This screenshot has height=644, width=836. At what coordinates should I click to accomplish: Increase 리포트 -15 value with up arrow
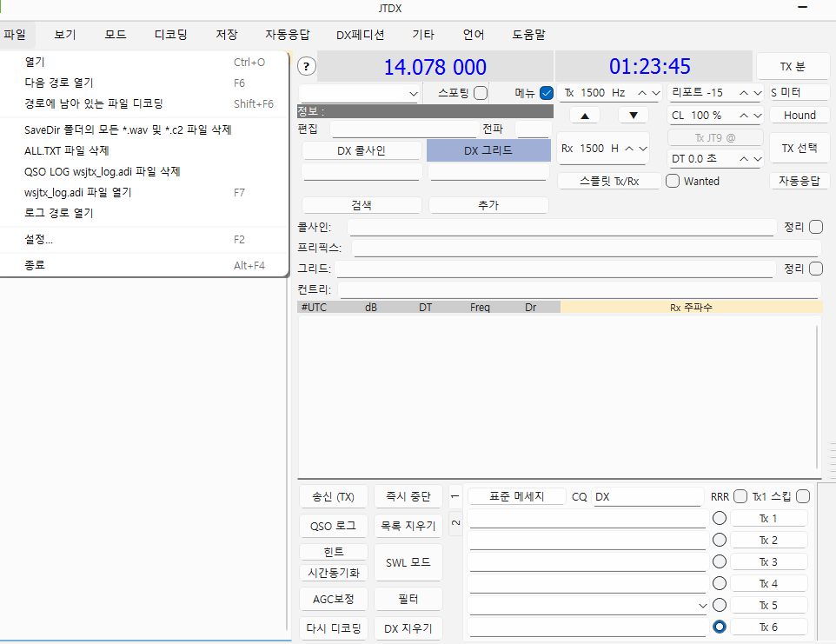(x=744, y=93)
